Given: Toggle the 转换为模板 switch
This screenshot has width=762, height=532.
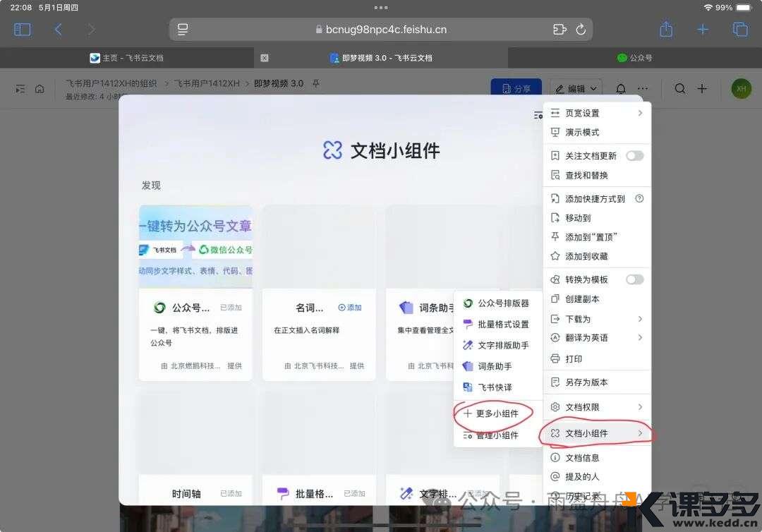Looking at the screenshot, I should click(x=634, y=279).
